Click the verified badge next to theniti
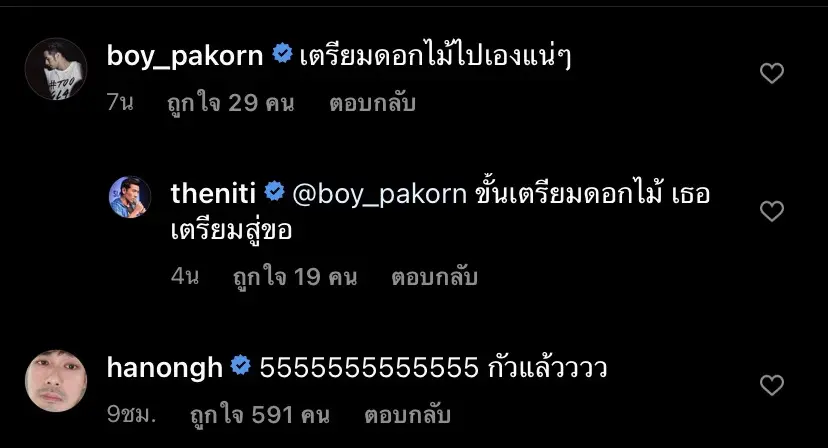Screen dimensions: 828x448 tap(275, 192)
